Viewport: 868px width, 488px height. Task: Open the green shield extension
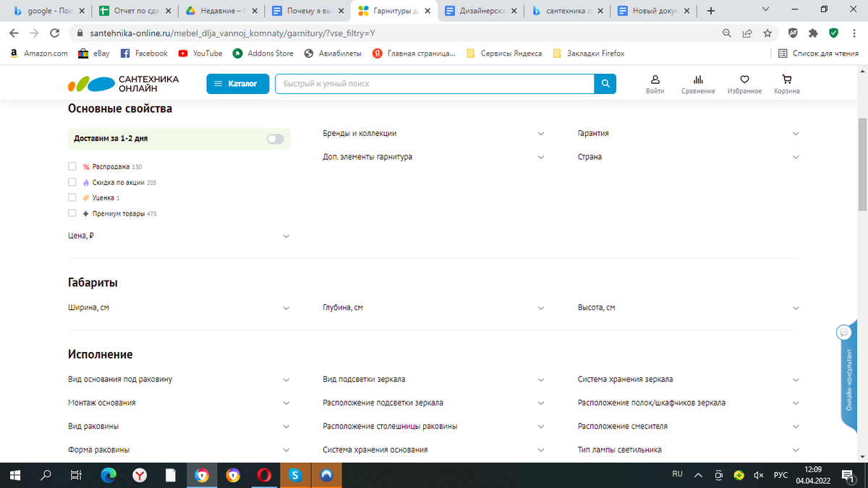[x=833, y=33]
